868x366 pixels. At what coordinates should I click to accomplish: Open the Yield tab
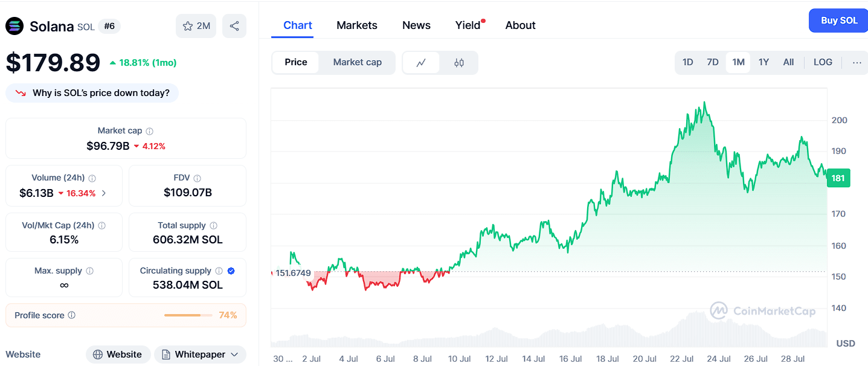coord(468,25)
